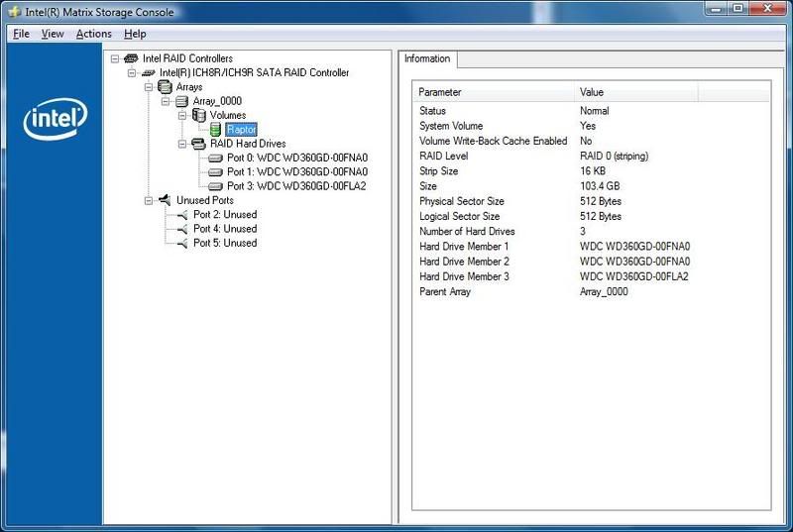Click the 'Normal' status value
Image resolution: width=793 pixels, height=532 pixels.
(x=594, y=111)
